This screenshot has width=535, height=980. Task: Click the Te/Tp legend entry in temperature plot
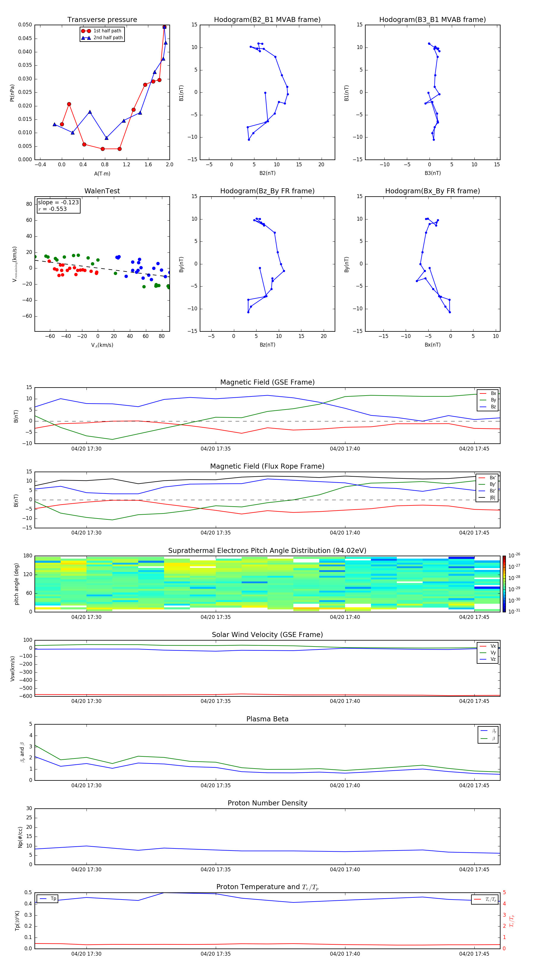click(485, 899)
